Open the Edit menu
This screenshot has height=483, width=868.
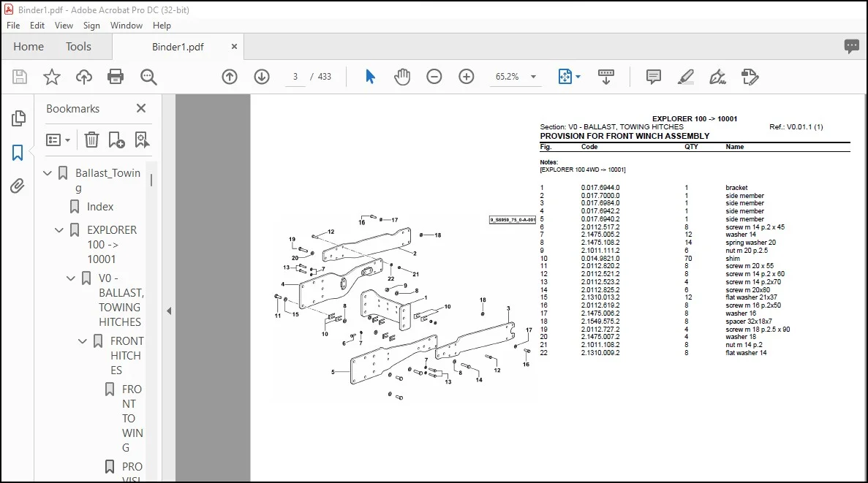click(37, 26)
